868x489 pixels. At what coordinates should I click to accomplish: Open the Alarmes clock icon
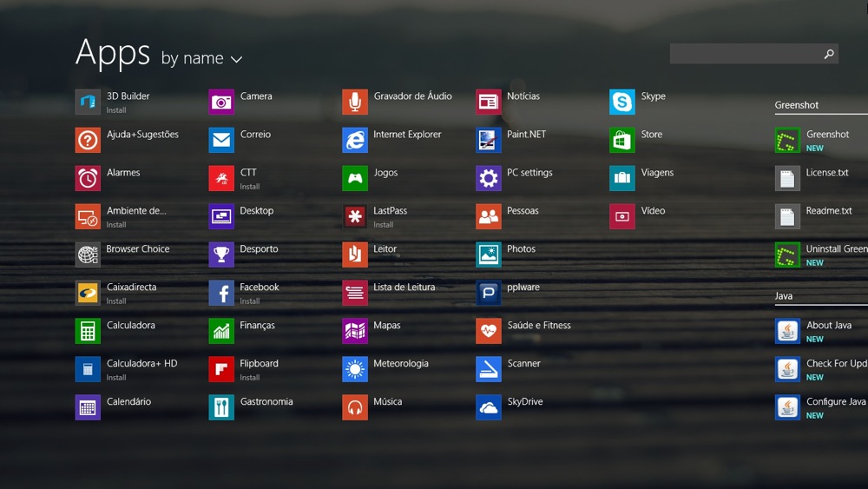[x=88, y=178]
